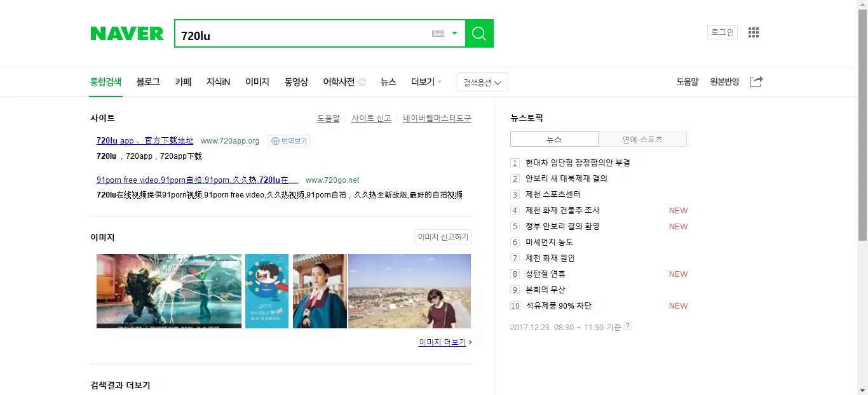Click the 어학사전 dictionary tab
The height and width of the screenshot is (395, 868).
pyautogui.click(x=339, y=82)
